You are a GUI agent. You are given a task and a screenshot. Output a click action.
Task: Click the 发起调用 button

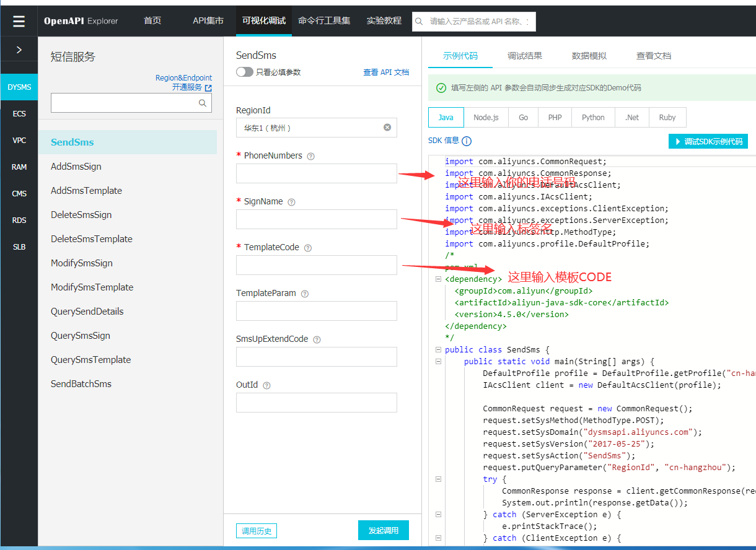click(x=384, y=531)
